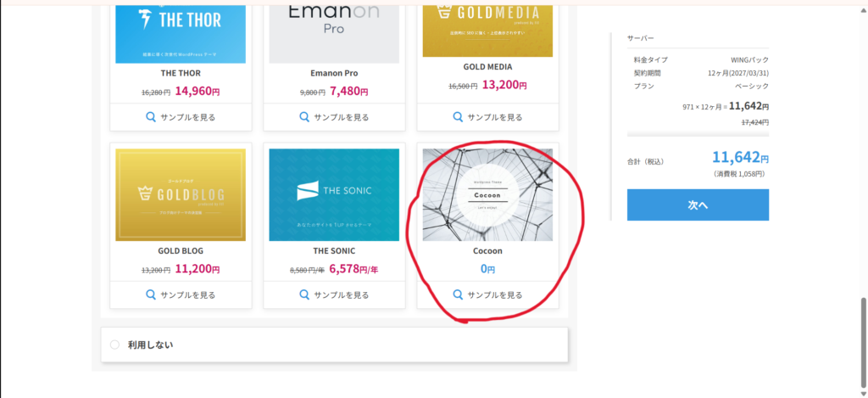
Task: Click the 合計 11,642円 total amount
Action: click(x=741, y=157)
